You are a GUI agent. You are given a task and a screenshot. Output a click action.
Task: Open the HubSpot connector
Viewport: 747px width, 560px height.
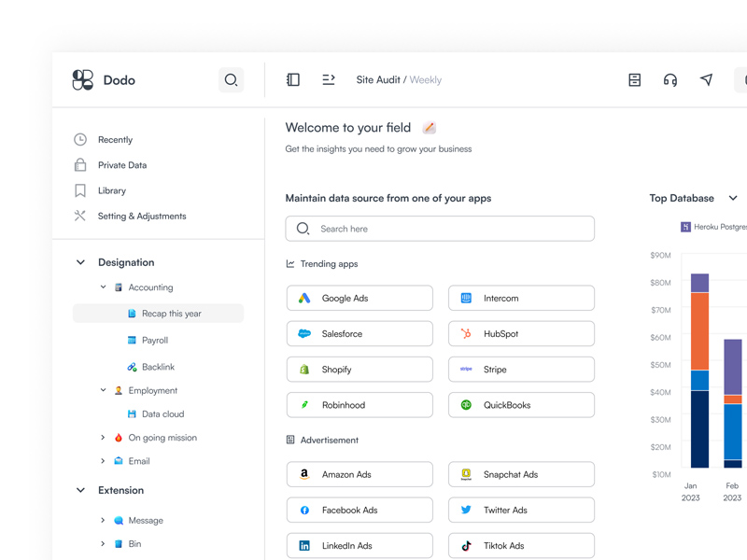point(521,333)
